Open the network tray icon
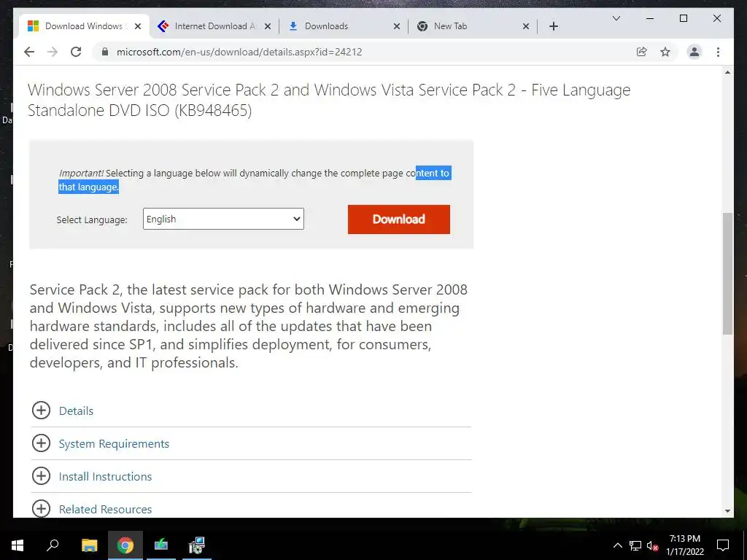Screen dimensions: 747x560 coord(635,545)
